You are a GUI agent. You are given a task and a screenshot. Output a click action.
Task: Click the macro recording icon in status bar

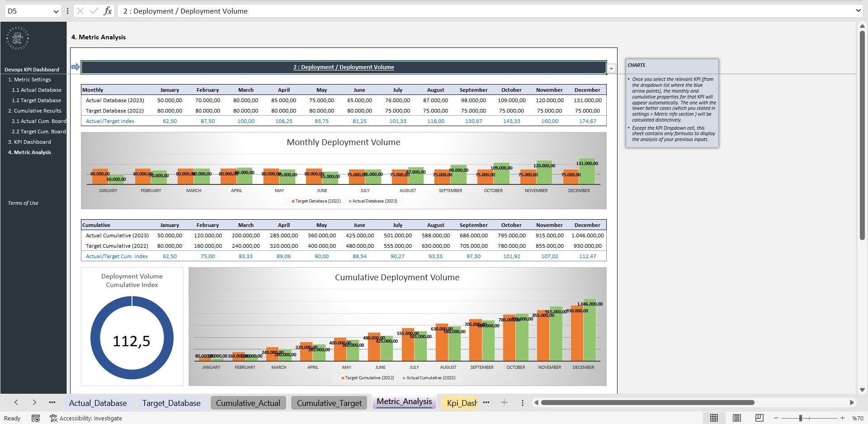[36, 418]
